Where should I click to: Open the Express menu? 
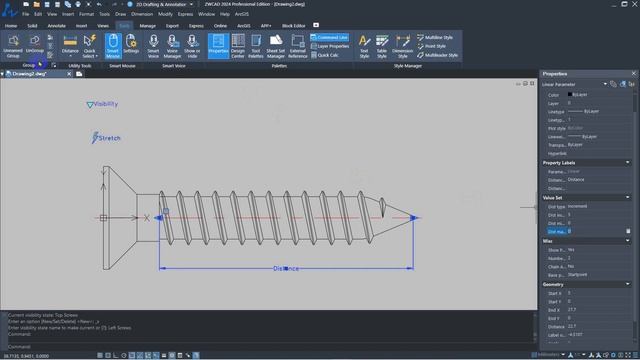tap(185, 14)
